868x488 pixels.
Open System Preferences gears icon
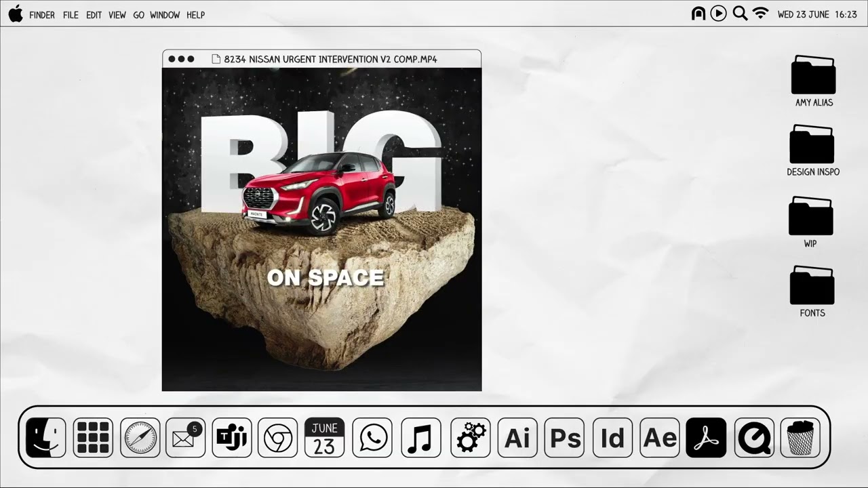tap(471, 437)
